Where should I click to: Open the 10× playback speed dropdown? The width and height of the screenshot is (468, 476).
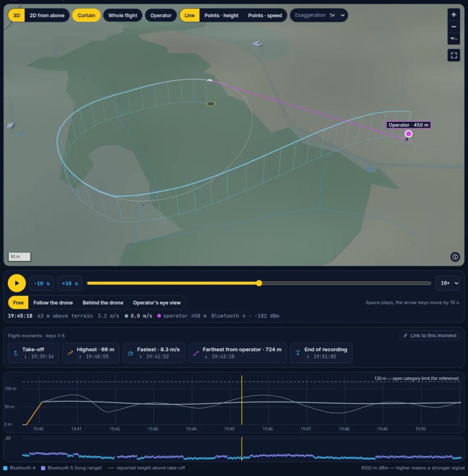(448, 283)
